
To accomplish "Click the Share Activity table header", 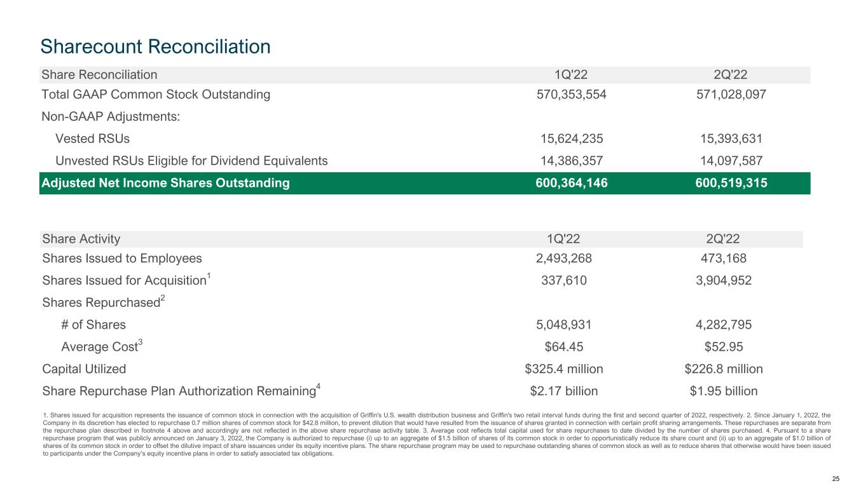I will click(x=81, y=240).
